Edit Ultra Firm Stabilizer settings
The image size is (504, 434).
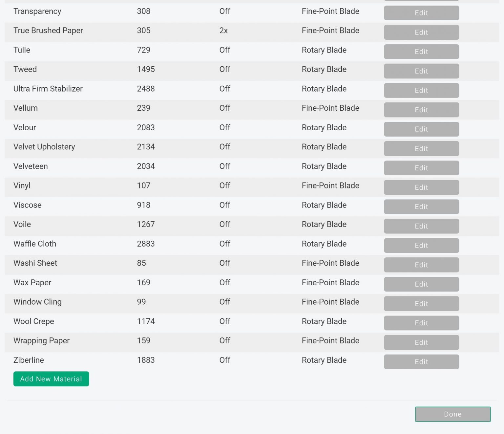tap(421, 90)
